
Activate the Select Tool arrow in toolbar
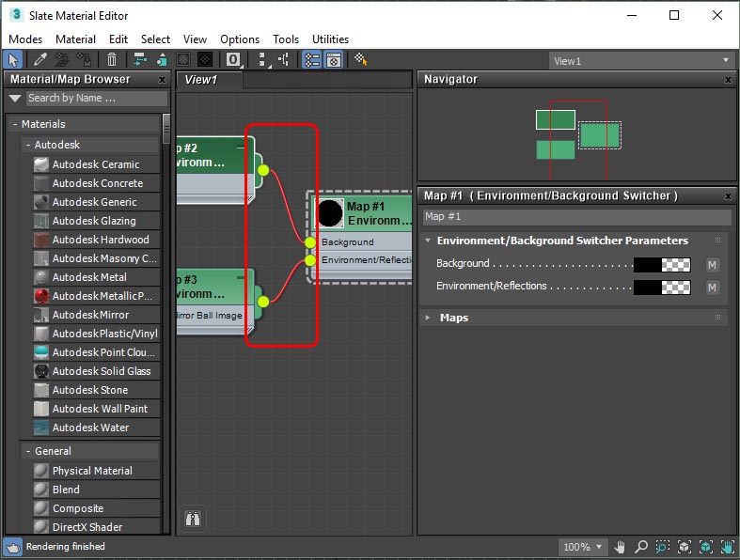pos(13,60)
